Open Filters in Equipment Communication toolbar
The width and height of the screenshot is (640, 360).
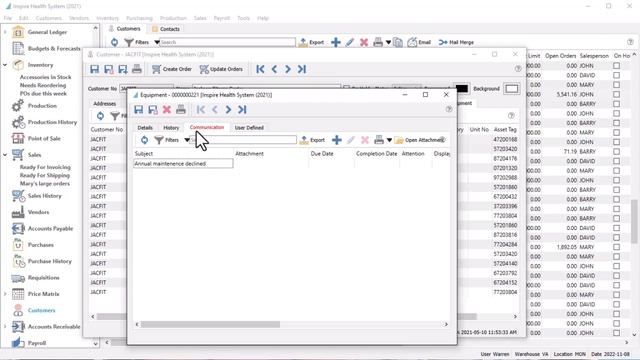(x=167, y=140)
